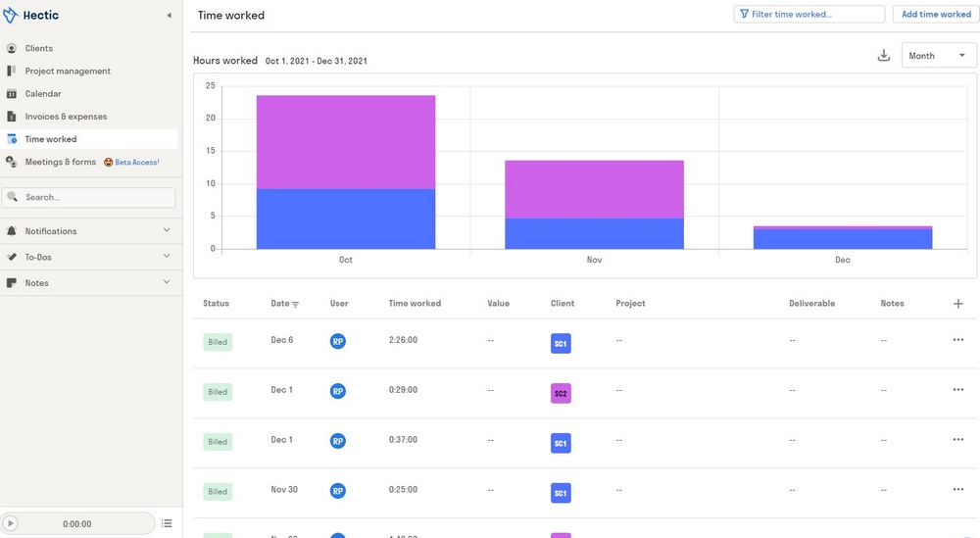Expand the Notifications section
This screenshot has width=980, height=538.
coord(167,230)
